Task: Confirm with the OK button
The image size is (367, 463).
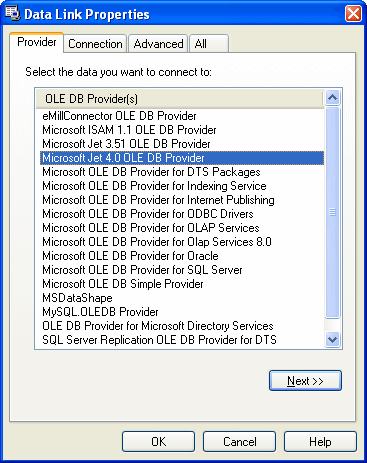Action: coord(158,442)
